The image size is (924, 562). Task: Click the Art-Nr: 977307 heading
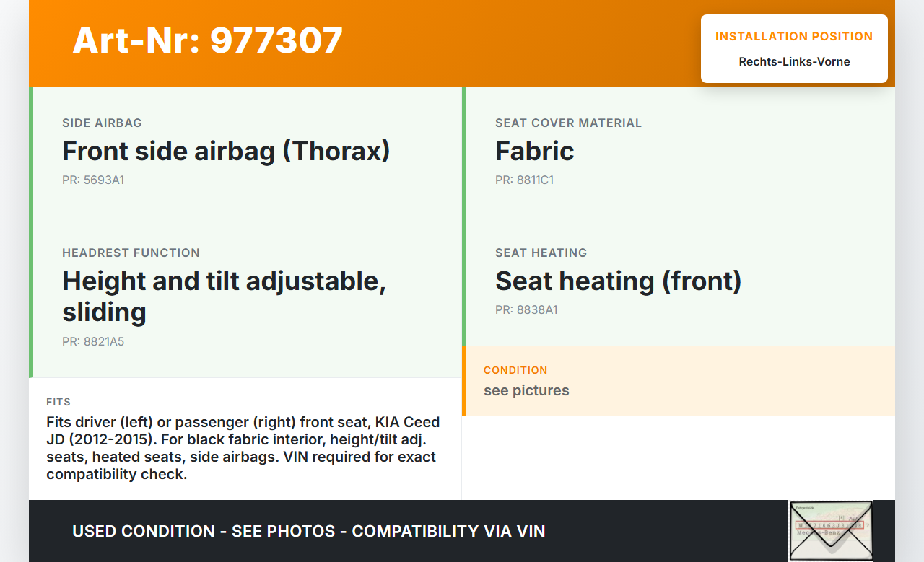coord(207,40)
